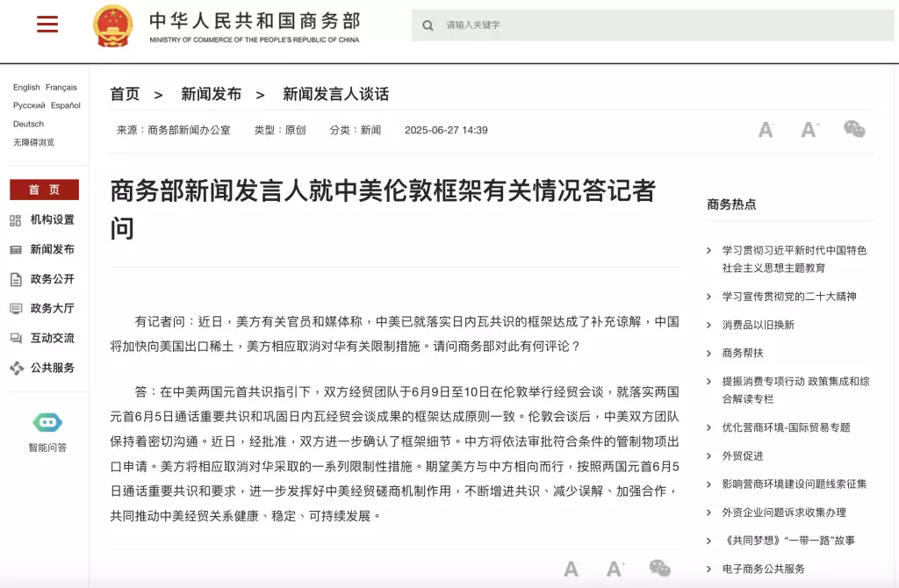Open 电子商务公共服务 link
This screenshot has width=899, height=588.
click(763, 569)
